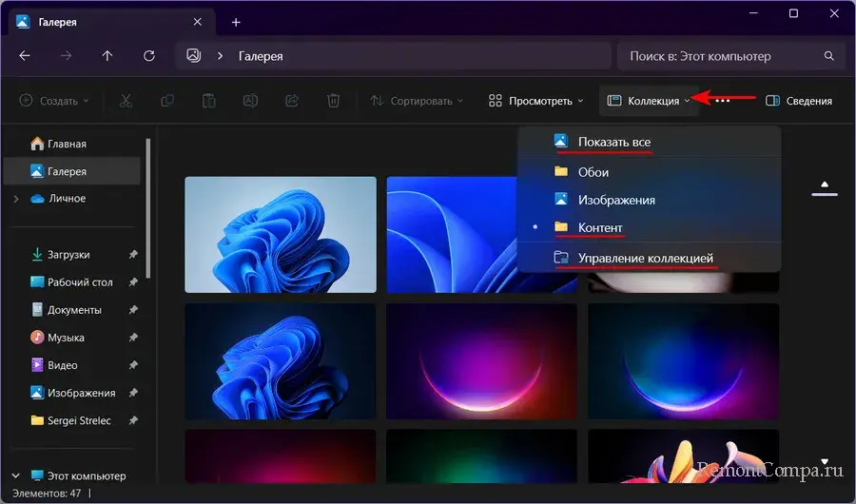
Task: Open the Сортировать sort dropdown
Action: pyautogui.click(x=416, y=100)
